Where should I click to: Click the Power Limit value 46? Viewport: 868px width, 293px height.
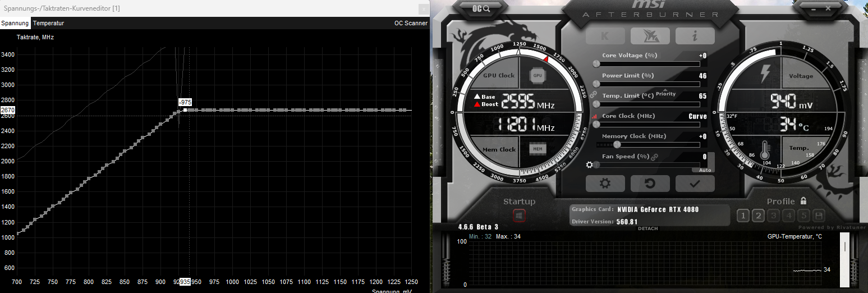702,76
